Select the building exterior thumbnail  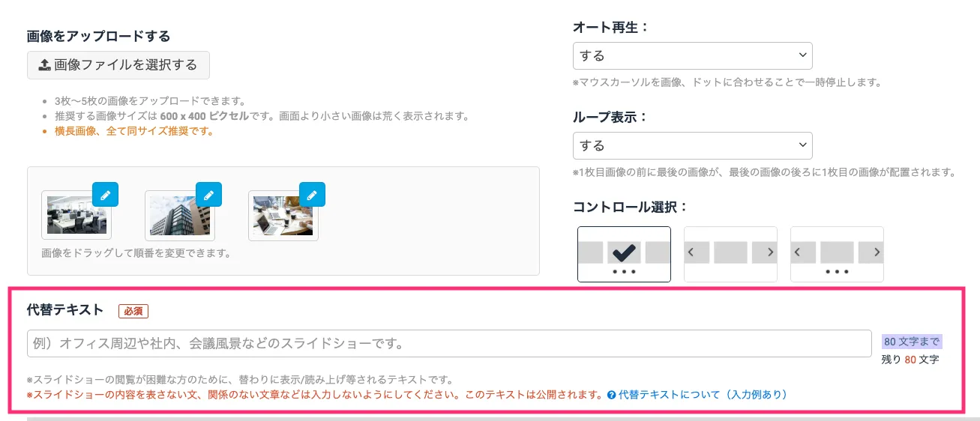click(x=178, y=216)
